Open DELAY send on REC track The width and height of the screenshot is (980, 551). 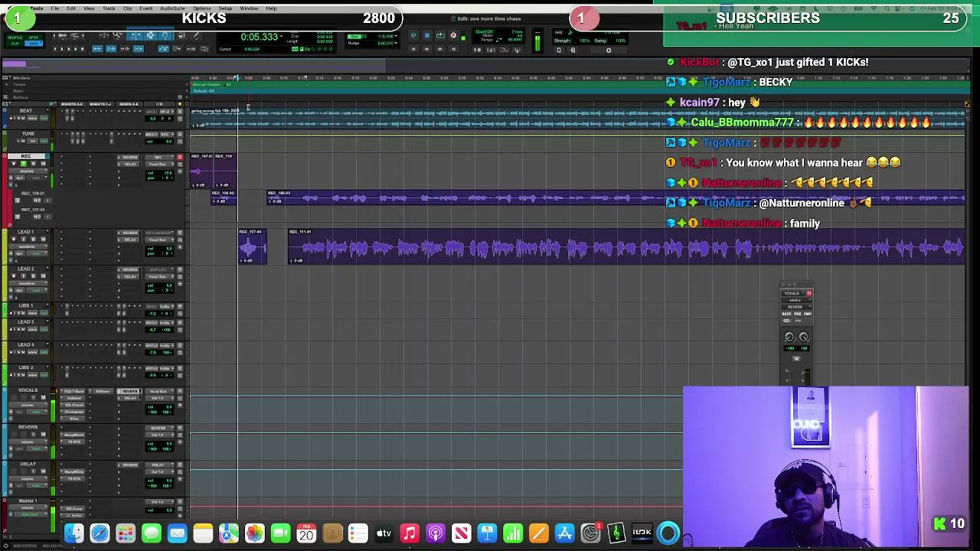tap(129, 164)
